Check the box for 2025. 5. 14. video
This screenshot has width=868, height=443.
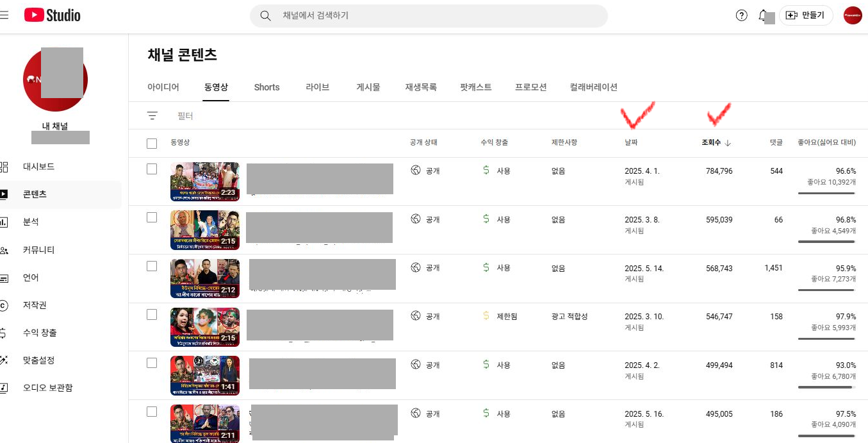[x=152, y=266]
